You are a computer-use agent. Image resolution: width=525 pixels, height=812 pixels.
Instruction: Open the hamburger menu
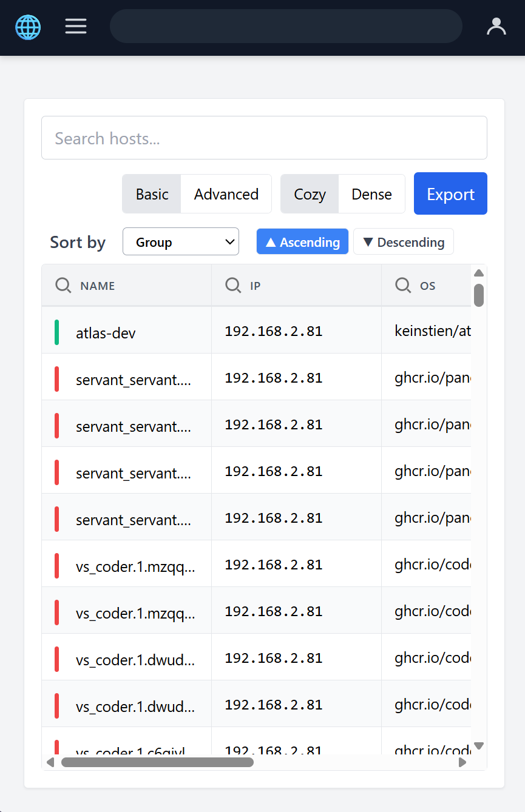[76, 26]
